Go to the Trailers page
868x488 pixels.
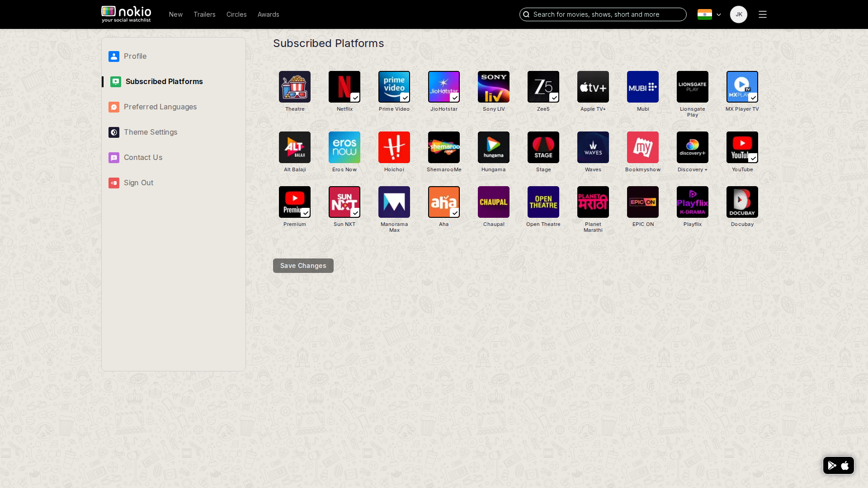tap(204, 14)
